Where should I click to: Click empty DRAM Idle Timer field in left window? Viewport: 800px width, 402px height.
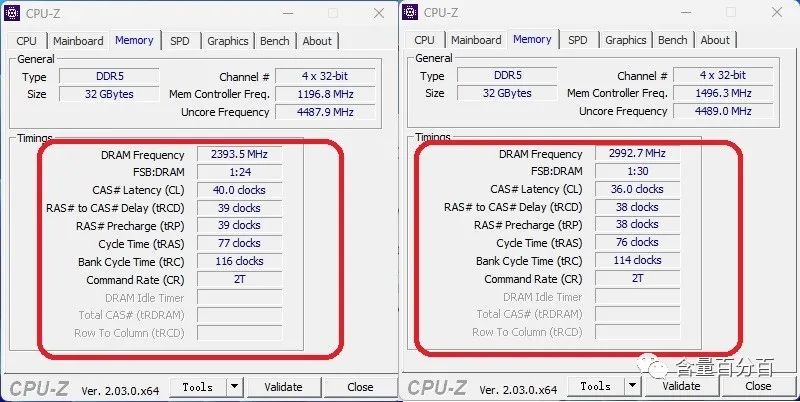(239, 297)
